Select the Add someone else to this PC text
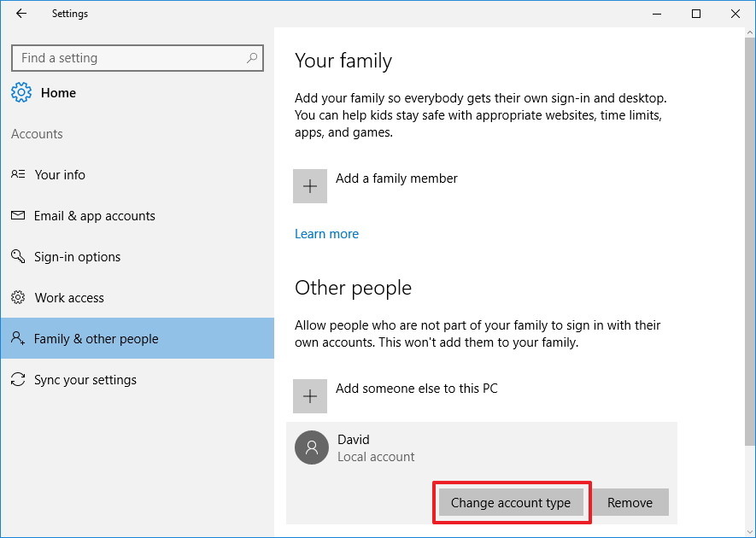Viewport: 756px width, 538px height. (416, 389)
